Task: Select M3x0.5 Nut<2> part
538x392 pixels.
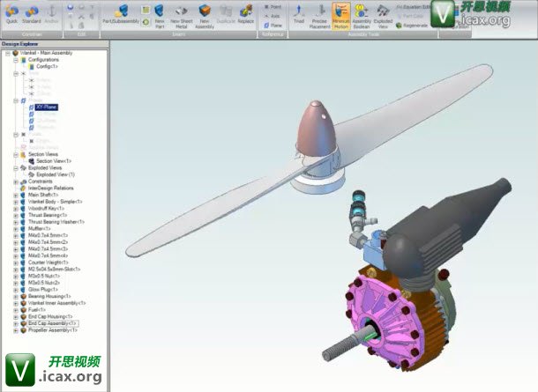Action: 44,283
